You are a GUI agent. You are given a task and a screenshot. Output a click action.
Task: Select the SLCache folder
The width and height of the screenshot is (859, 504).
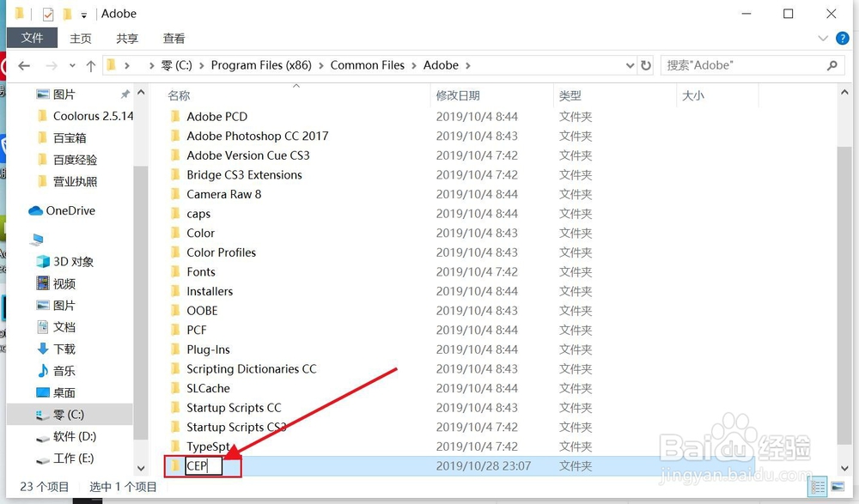(208, 388)
